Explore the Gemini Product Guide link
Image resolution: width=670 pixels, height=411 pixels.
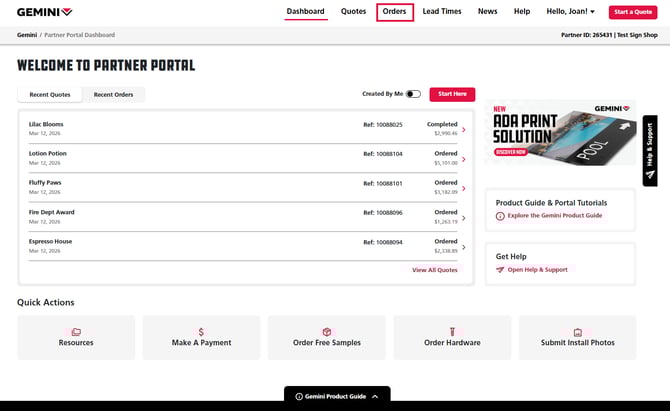(x=553, y=216)
